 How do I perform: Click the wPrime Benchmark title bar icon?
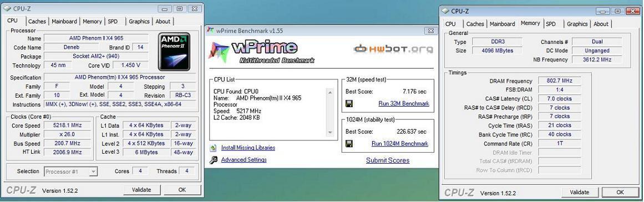click(210, 31)
